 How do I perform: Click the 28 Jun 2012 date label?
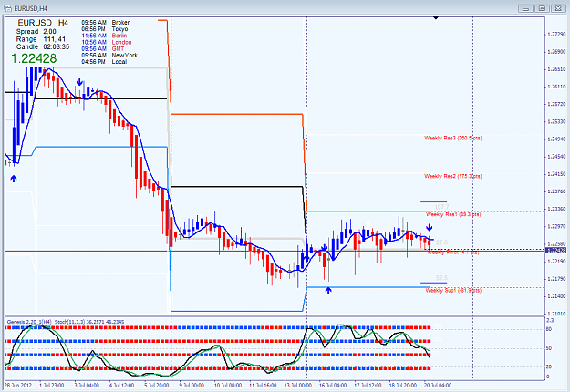tap(18, 386)
